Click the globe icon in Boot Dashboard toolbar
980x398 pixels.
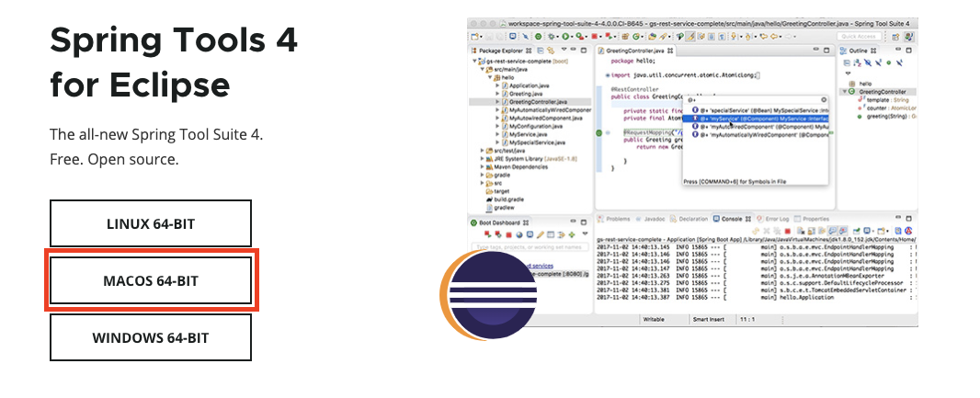519,235
